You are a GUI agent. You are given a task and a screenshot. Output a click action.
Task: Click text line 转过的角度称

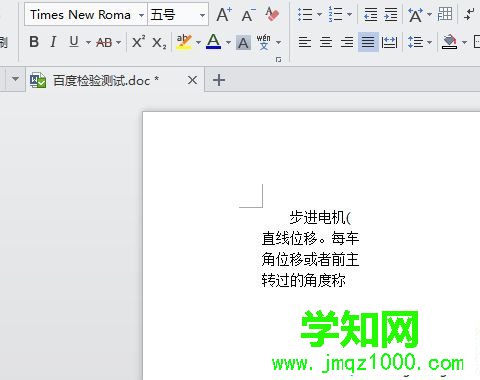(x=303, y=280)
